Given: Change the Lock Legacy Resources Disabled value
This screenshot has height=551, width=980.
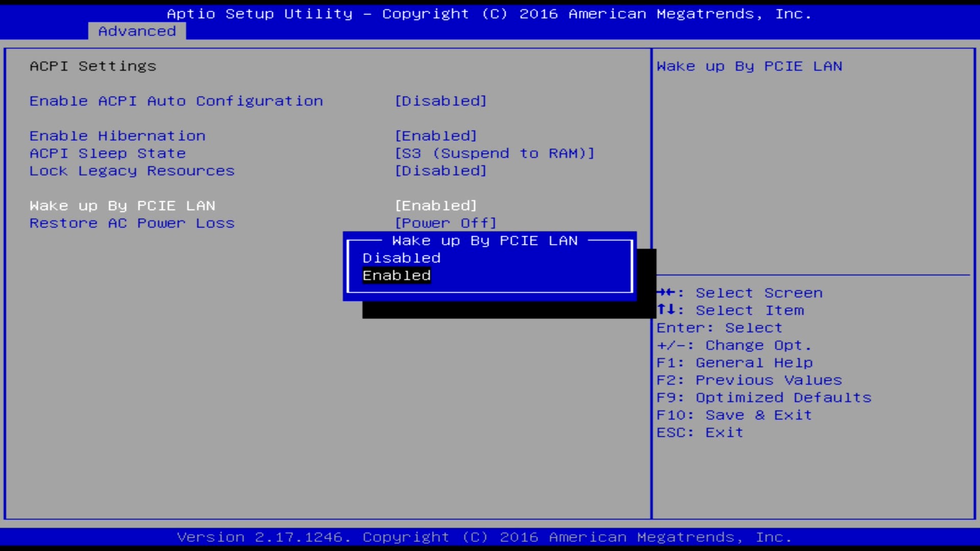Looking at the screenshot, I should (440, 171).
